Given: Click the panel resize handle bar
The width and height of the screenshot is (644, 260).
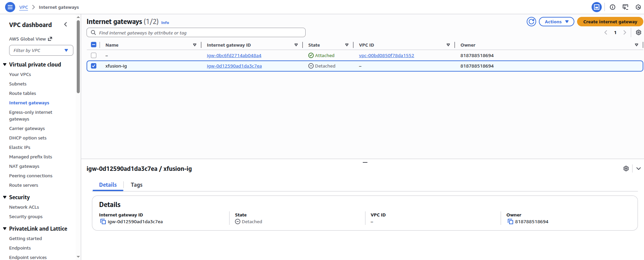Looking at the screenshot, I should 365,162.
